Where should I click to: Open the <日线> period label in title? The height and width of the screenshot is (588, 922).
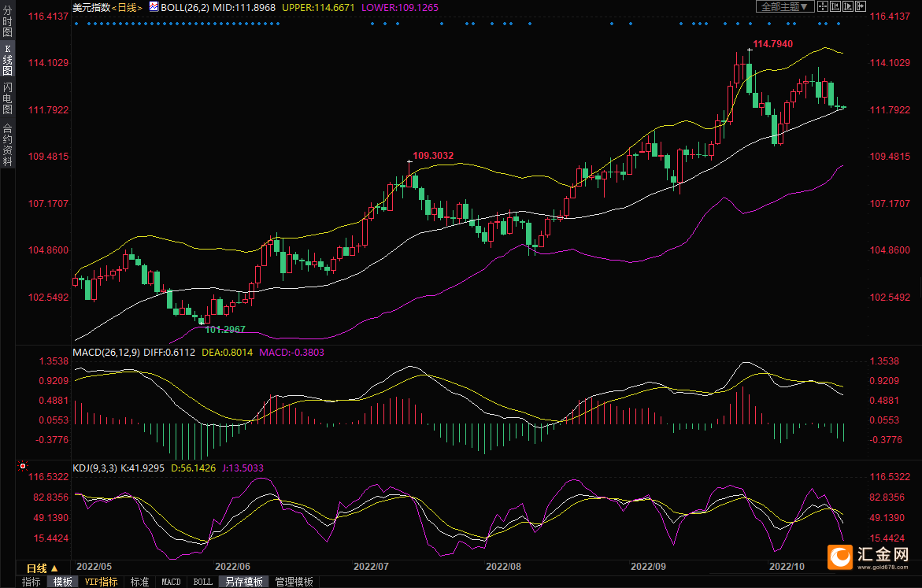pyautogui.click(x=126, y=7)
